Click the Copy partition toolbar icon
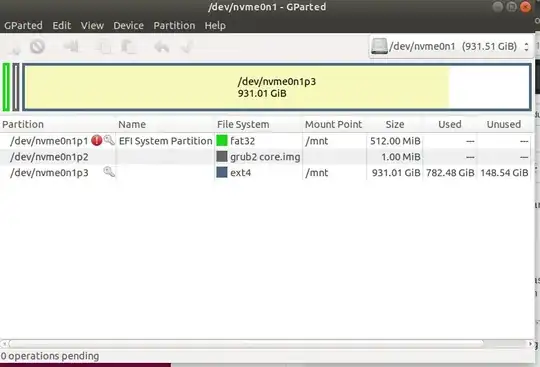 pos(103,47)
